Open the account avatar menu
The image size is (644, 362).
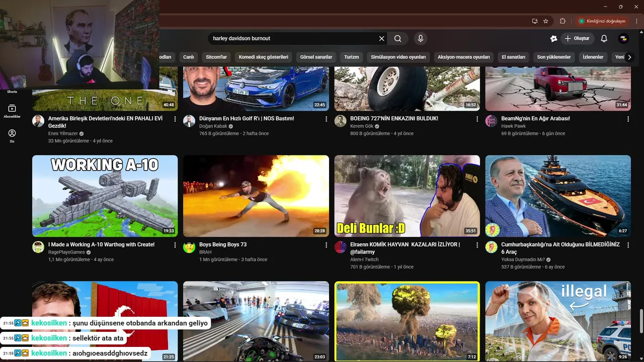tap(623, 39)
